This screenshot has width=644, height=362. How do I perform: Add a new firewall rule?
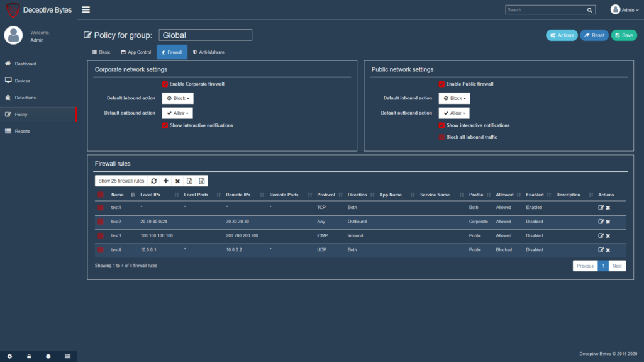(x=166, y=181)
